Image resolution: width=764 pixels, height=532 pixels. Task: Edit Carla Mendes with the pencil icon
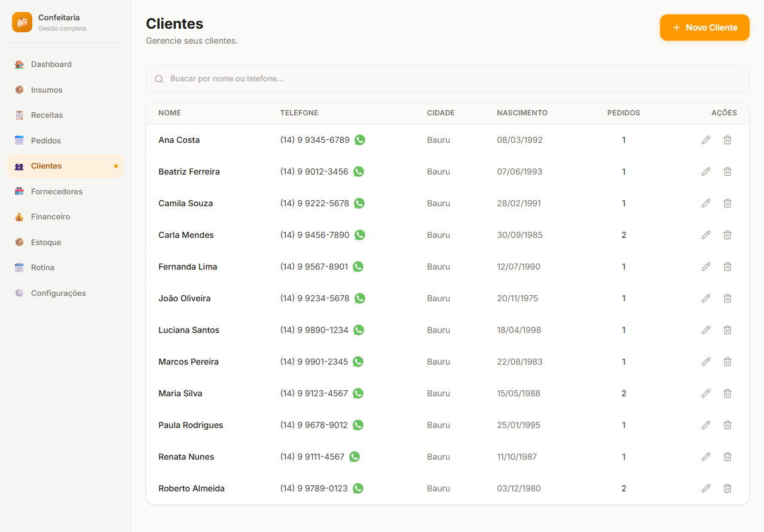706,234
